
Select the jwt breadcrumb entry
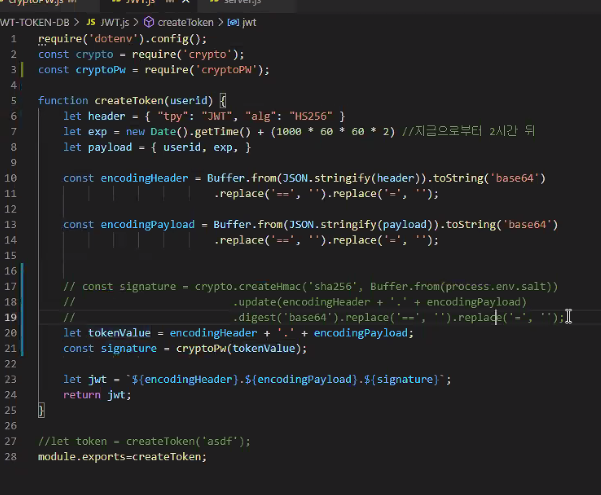249,23
